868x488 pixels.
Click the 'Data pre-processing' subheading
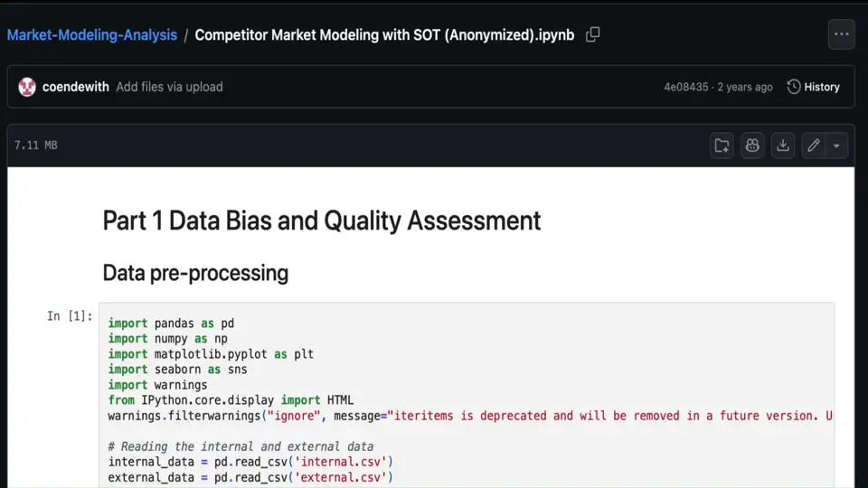[195, 273]
